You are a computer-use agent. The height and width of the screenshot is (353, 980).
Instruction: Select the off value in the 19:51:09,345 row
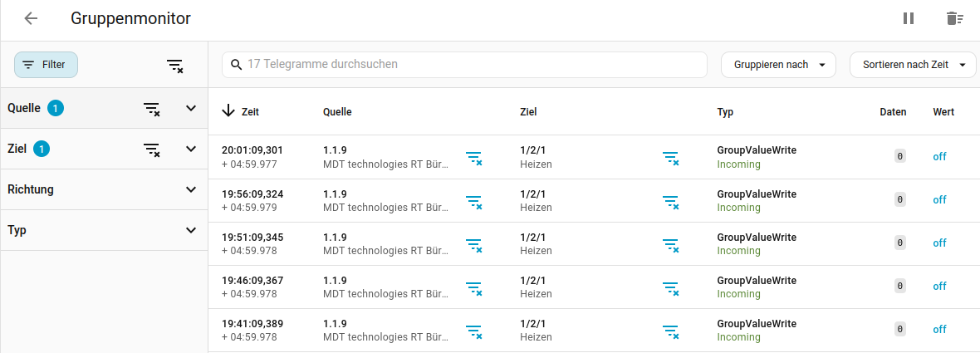pos(939,243)
